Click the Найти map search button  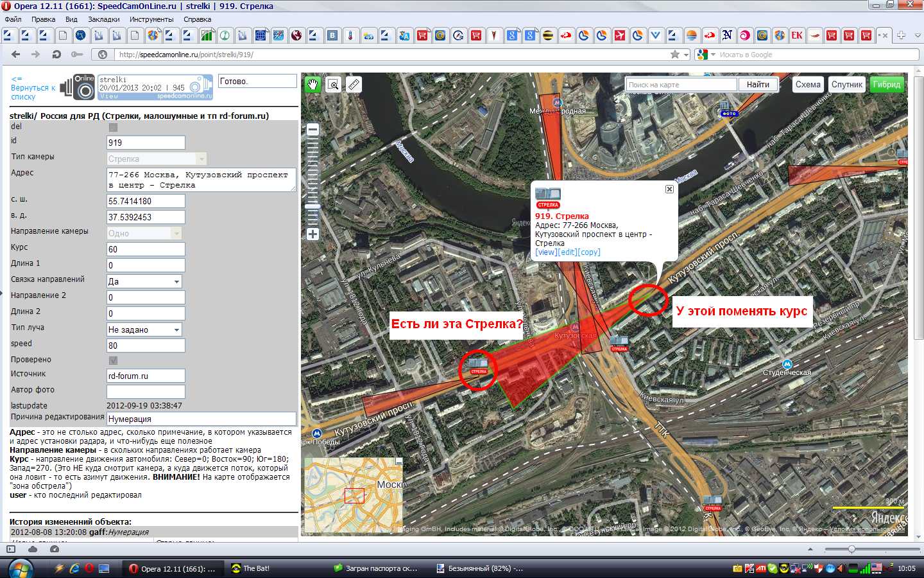(x=758, y=84)
